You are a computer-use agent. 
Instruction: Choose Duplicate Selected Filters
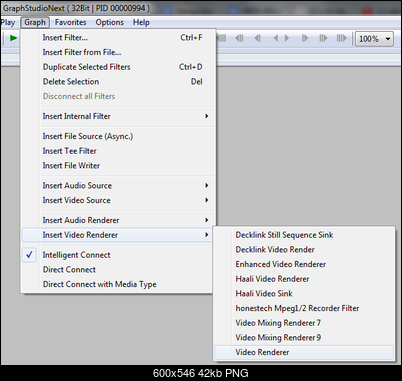point(118,67)
